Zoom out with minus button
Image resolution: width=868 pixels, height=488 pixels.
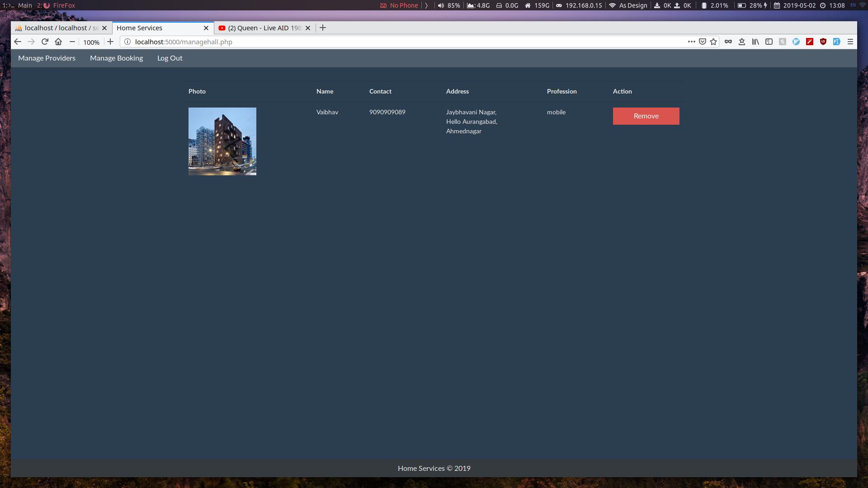(x=72, y=42)
